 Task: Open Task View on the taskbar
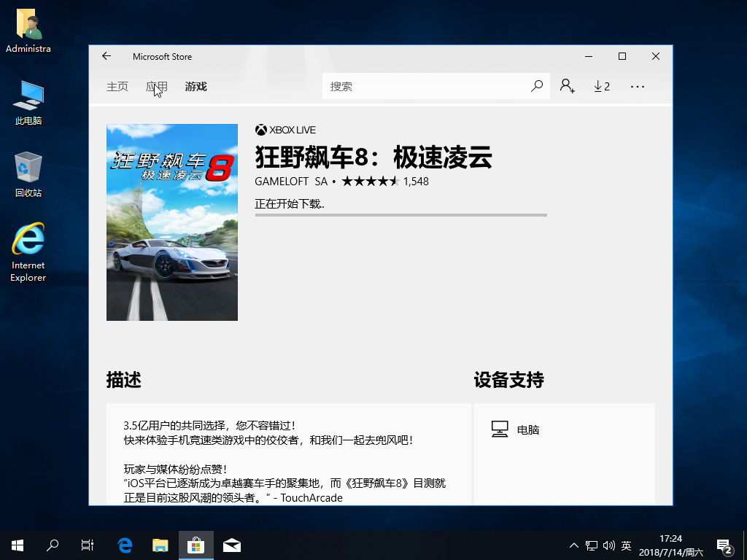click(88, 545)
